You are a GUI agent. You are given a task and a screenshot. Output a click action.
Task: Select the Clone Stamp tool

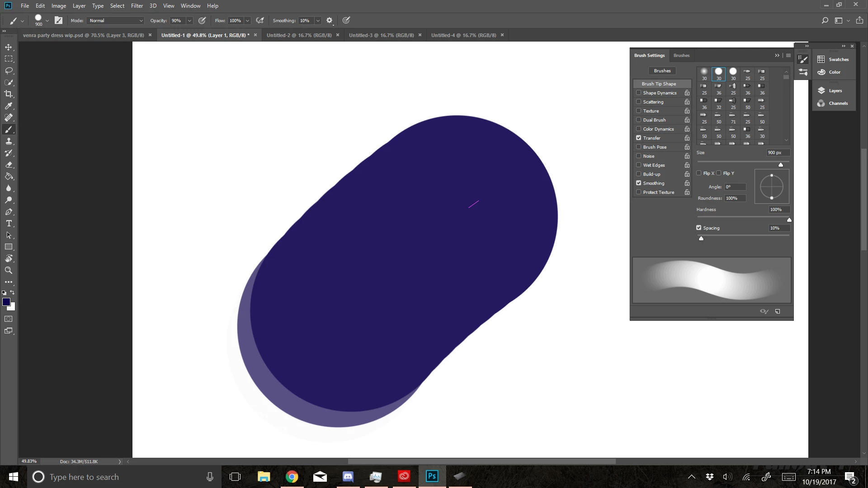click(x=9, y=141)
